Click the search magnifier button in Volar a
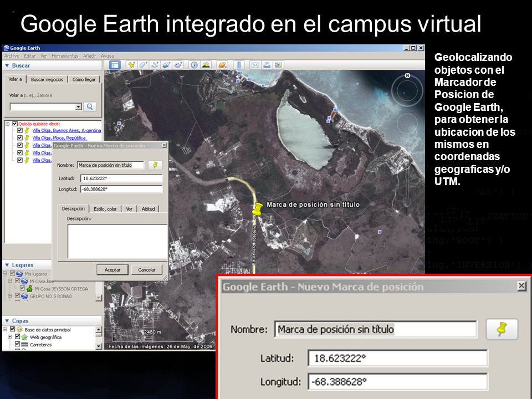This screenshot has width=532, height=399. [x=90, y=106]
